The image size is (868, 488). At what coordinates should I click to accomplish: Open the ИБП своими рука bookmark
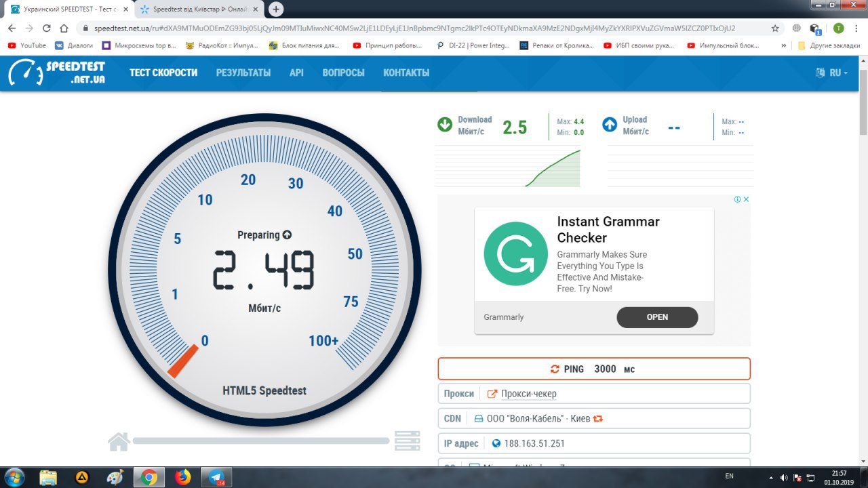point(639,45)
